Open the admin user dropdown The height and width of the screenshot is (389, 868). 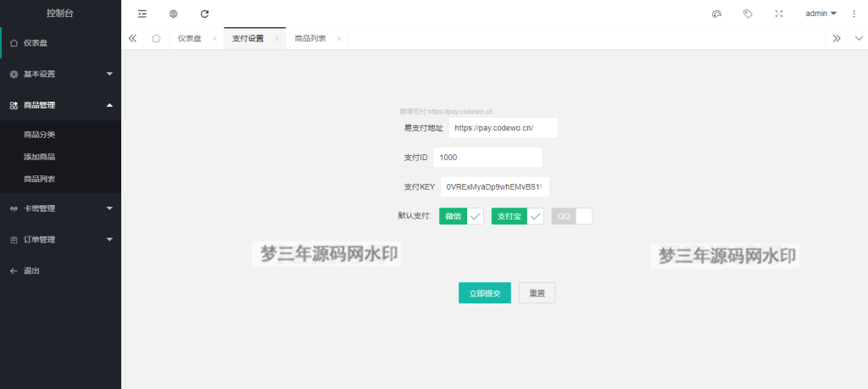821,14
